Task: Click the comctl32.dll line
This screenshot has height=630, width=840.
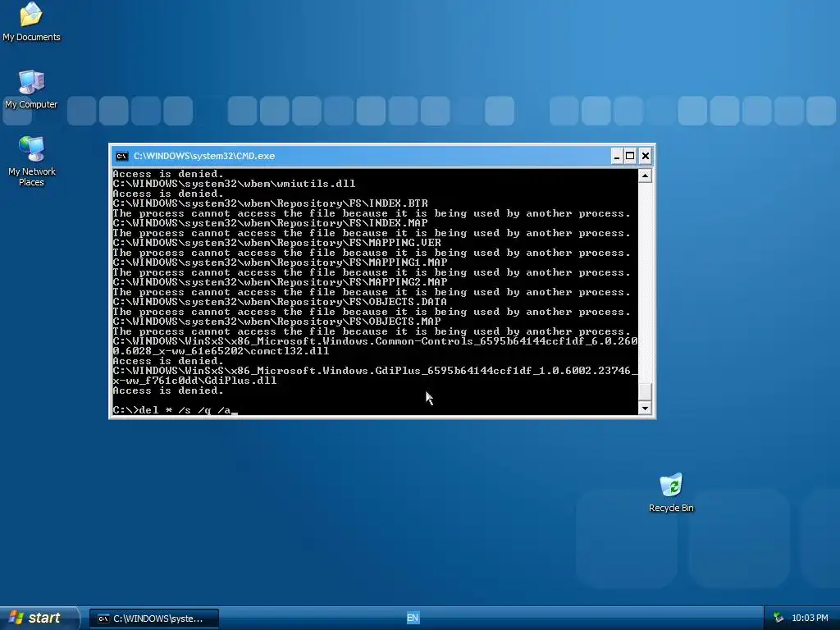Action: click(x=375, y=346)
